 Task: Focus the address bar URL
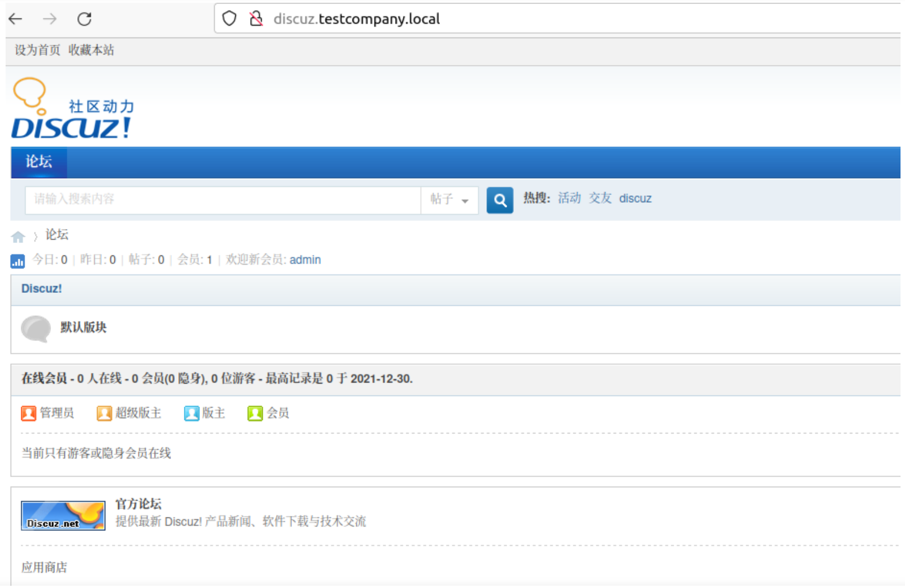pos(356,19)
